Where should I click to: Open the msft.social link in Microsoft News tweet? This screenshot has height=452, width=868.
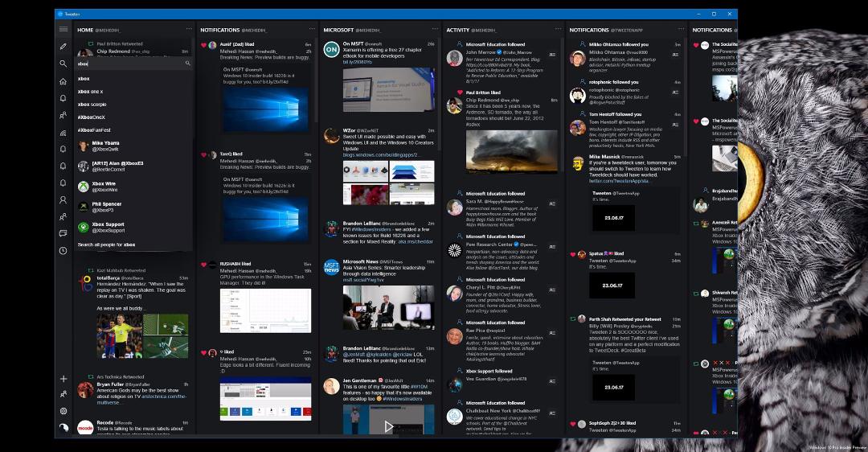(362, 280)
